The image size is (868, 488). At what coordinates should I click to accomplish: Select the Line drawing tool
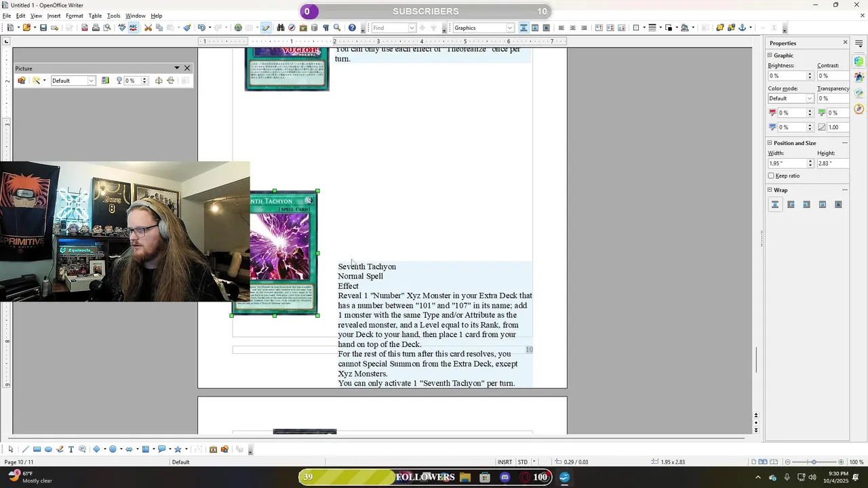tap(25, 449)
